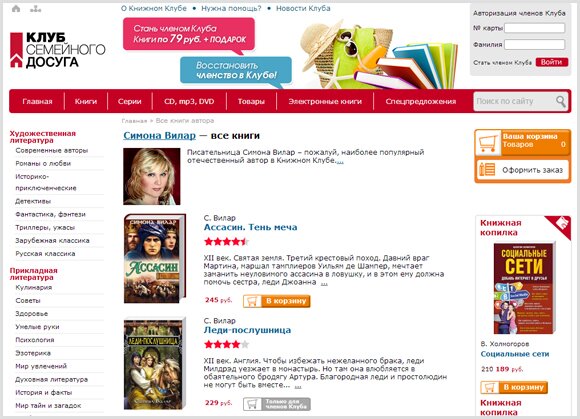Open the shopping cart icon in Ваша корзина

(488, 143)
